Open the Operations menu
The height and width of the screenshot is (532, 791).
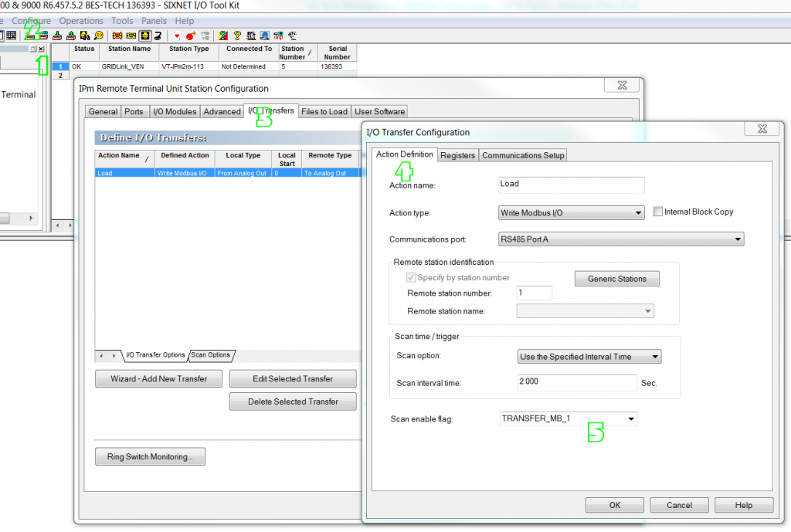pyautogui.click(x=81, y=21)
